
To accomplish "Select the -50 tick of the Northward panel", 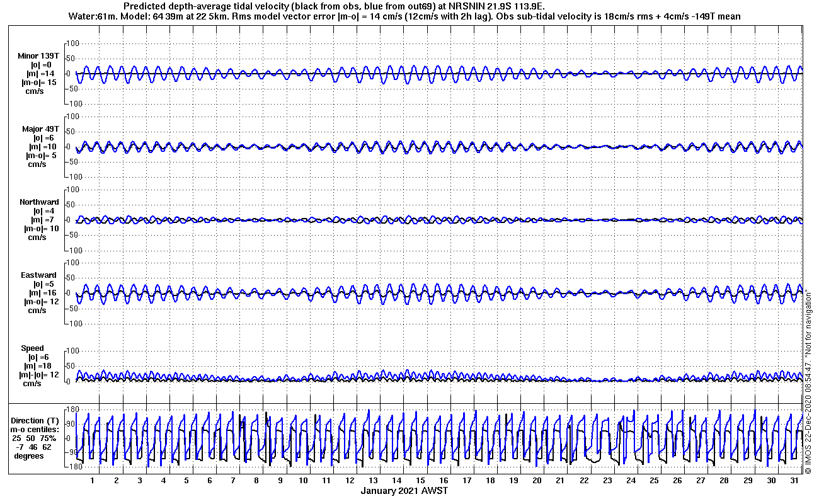I will pos(73,235).
